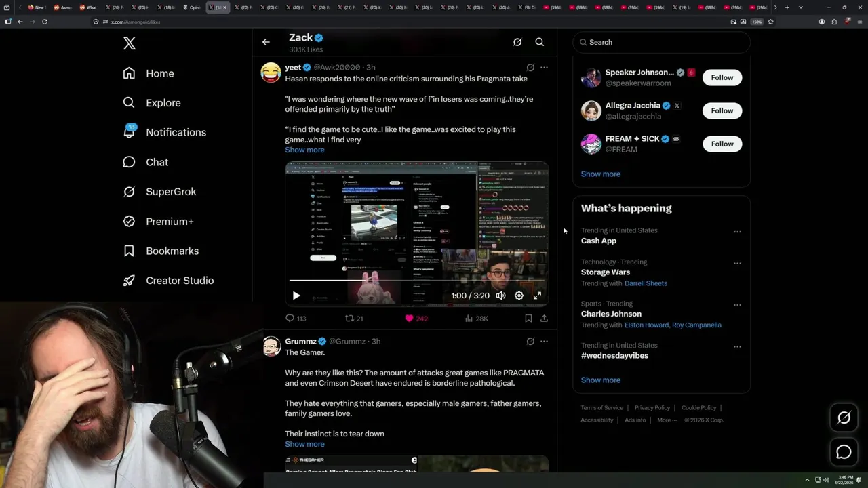Open the Cash App trend
This screenshot has height=488, width=868.
coord(598,241)
